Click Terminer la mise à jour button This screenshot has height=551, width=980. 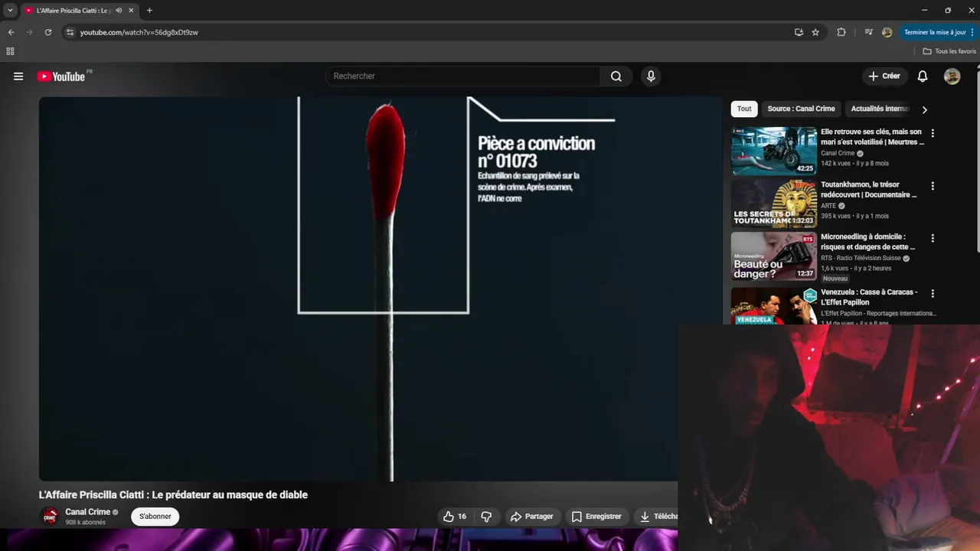click(939, 32)
